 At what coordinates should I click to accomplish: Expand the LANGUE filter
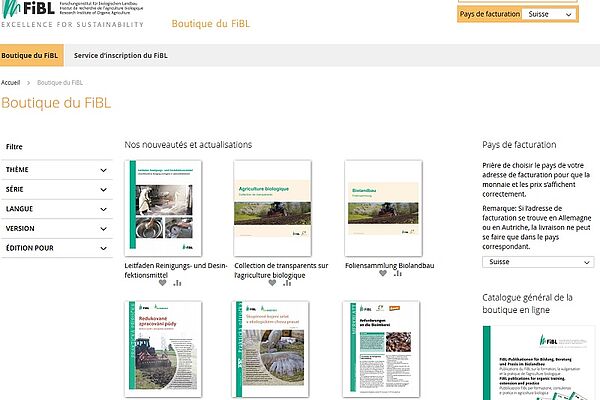pos(57,209)
